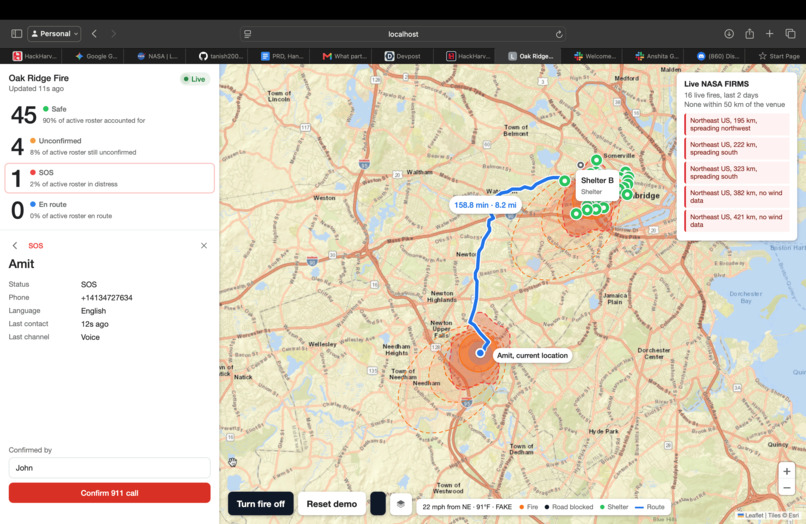The height and width of the screenshot is (524, 806).
Task: Show the tab overview icon
Action: coord(790,33)
